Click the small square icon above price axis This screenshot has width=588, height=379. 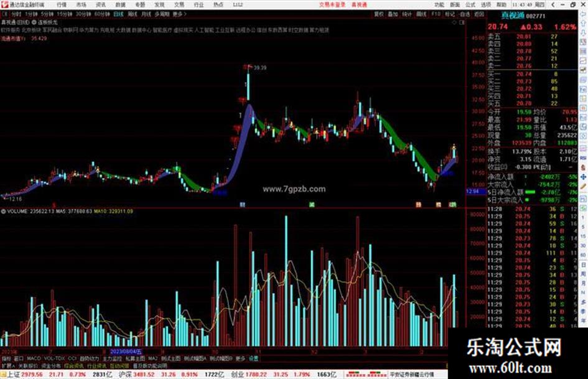462,22
